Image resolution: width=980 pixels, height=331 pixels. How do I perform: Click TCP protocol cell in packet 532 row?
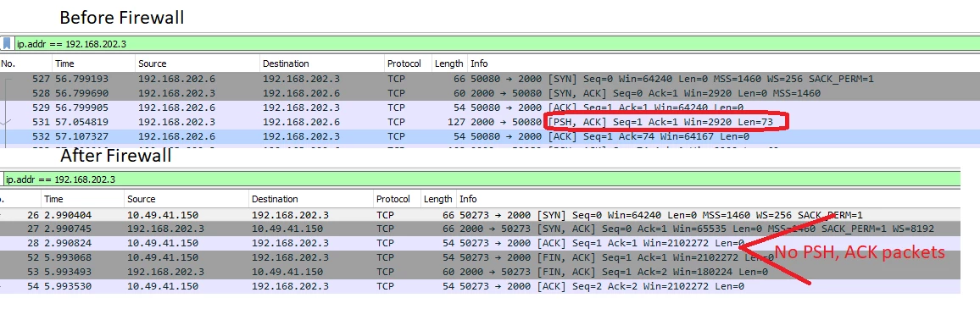(x=397, y=136)
